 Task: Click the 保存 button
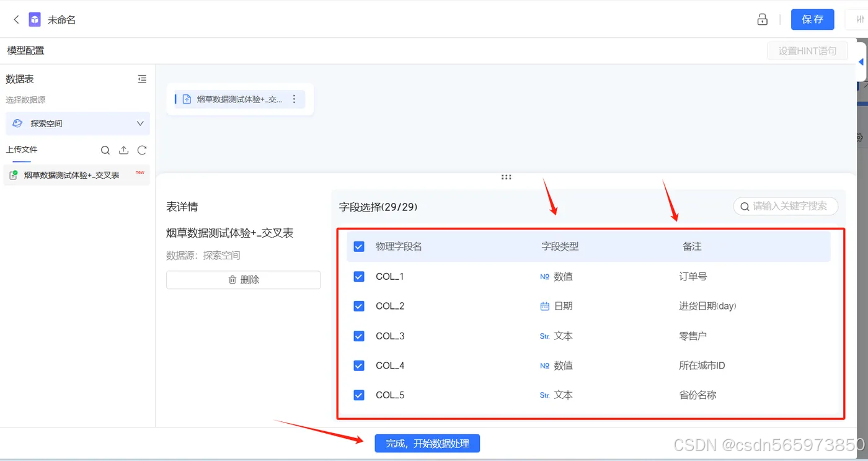coord(813,19)
